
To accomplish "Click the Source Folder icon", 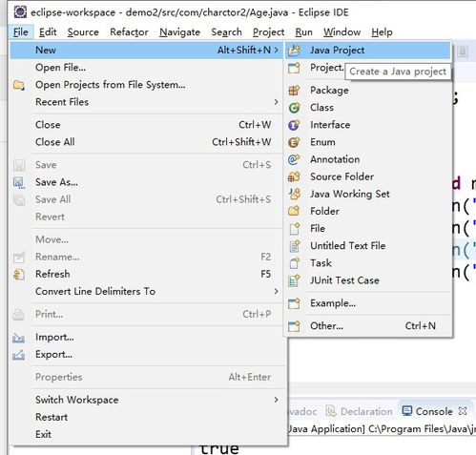I will pos(294,176).
